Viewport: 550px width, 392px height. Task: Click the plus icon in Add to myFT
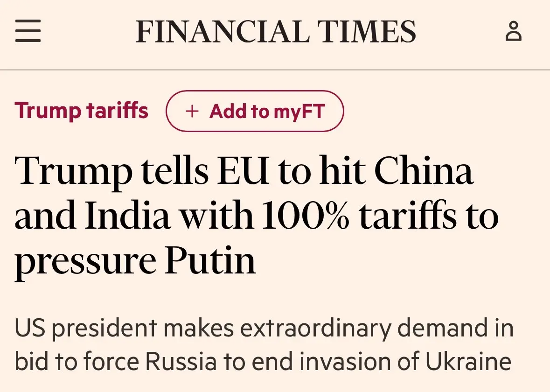point(192,111)
